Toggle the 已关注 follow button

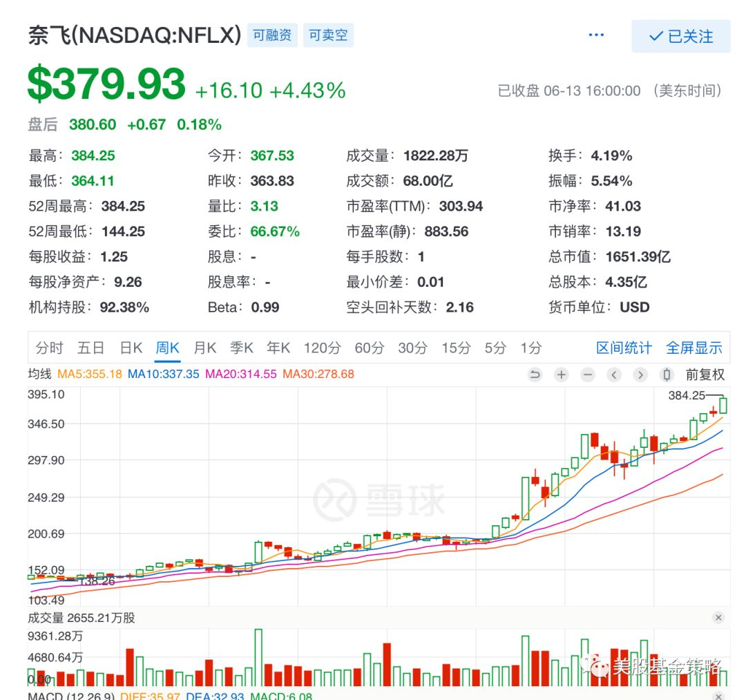[680, 37]
